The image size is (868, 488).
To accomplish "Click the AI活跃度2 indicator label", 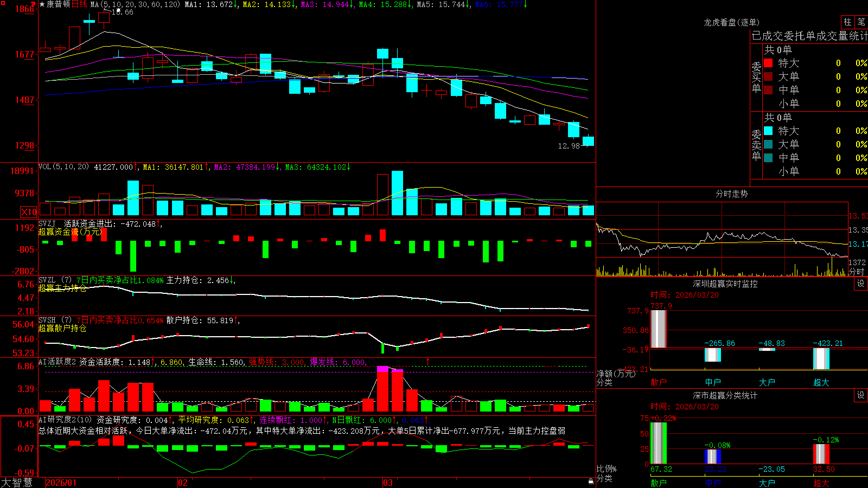I will (58, 362).
